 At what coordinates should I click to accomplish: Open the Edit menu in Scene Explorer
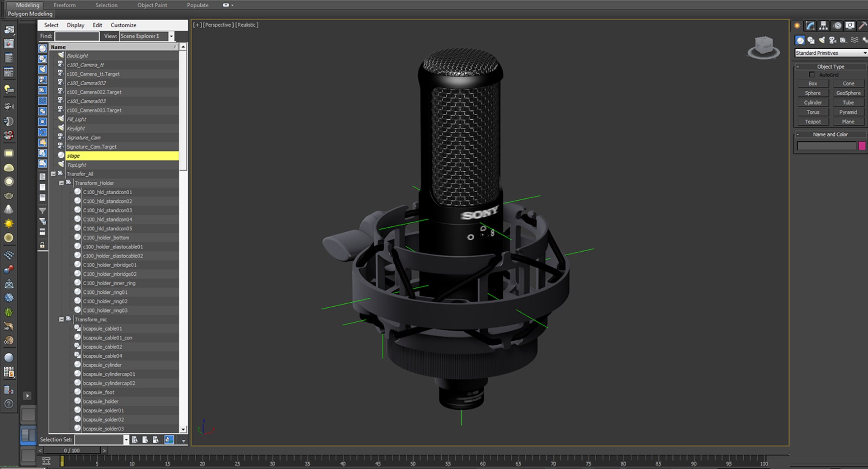[97, 25]
